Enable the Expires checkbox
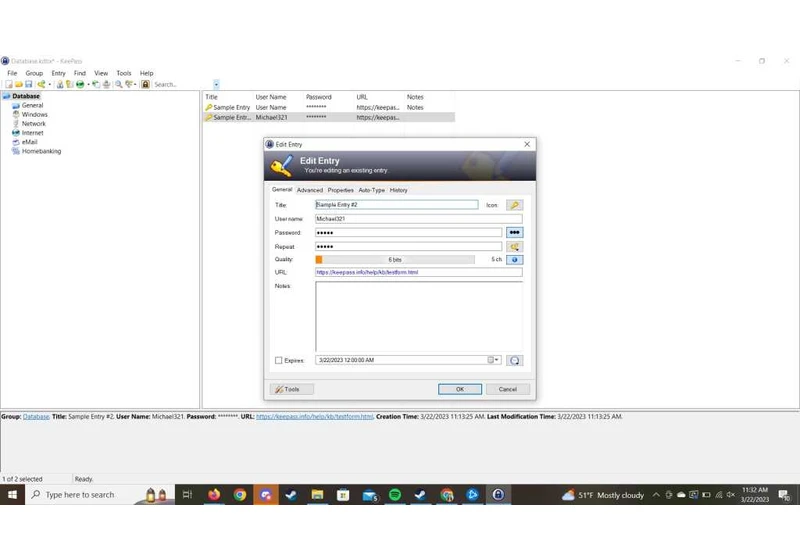The width and height of the screenshot is (800, 560). [x=279, y=361]
